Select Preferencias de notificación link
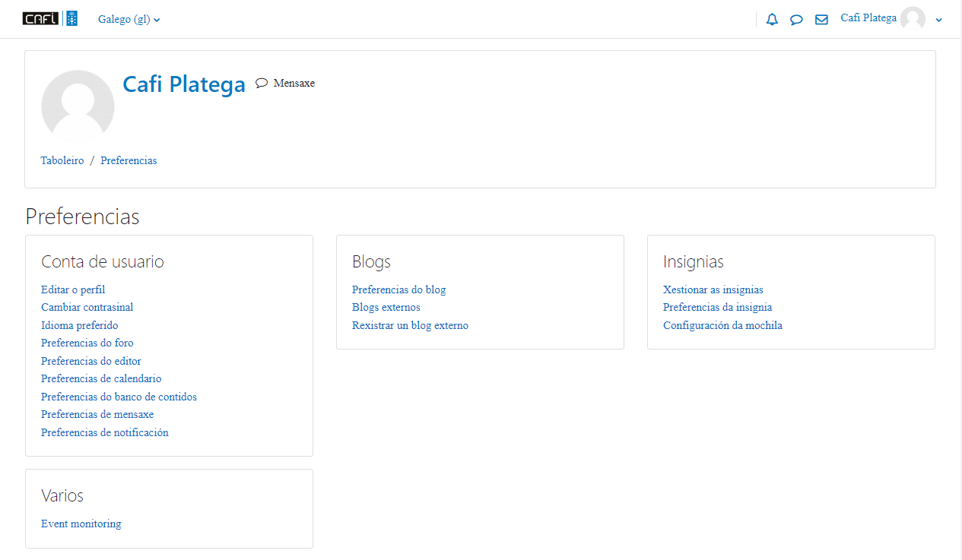The image size is (962, 560). pos(104,432)
